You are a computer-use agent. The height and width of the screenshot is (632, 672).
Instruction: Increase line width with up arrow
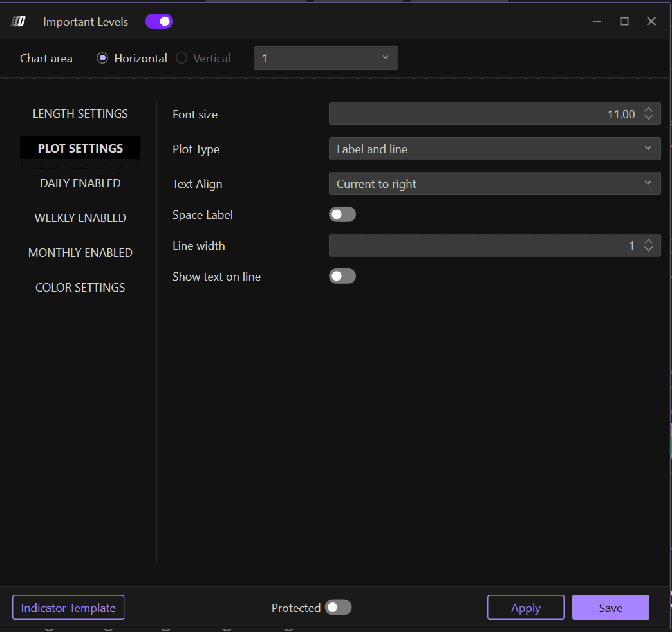(x=648, y=242)
